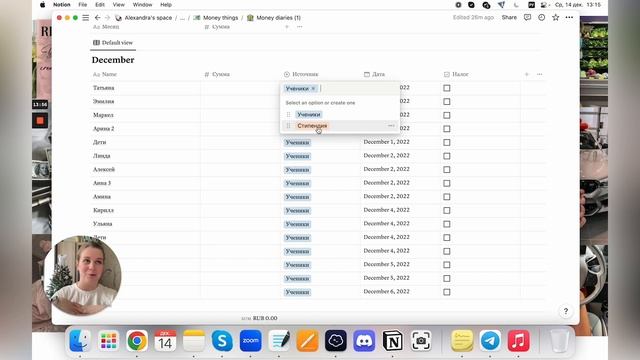Open Screenshot app in the dock
The image size is (640, 360).
(x=421, y=340)
